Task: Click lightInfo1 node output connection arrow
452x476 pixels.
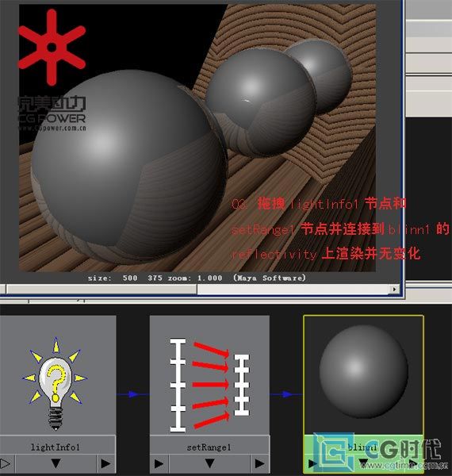Action: (106, 463)
